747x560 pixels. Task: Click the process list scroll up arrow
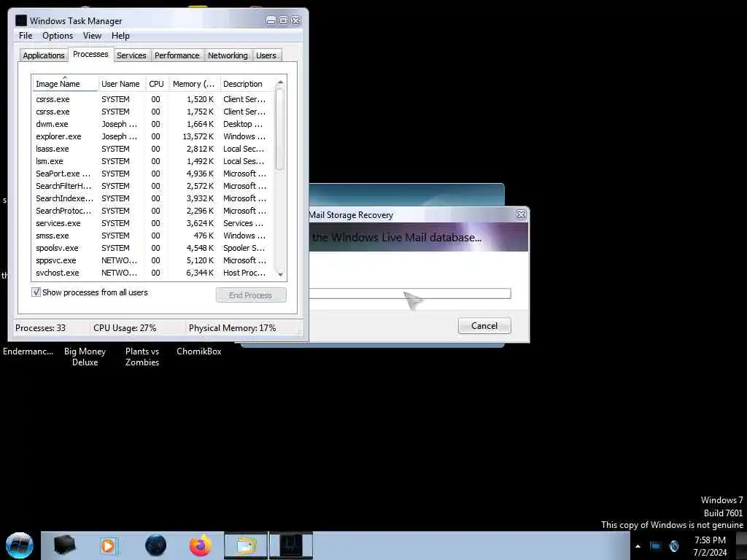[x=280, y=82]
